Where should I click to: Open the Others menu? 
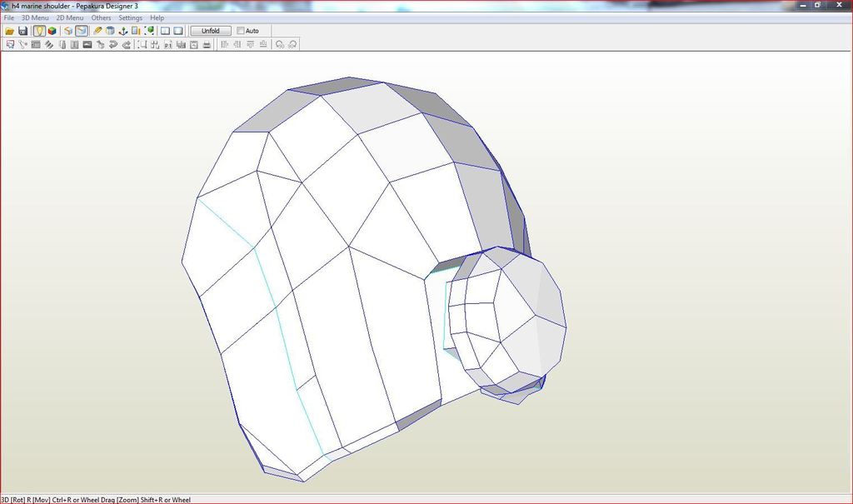(101, 18)
